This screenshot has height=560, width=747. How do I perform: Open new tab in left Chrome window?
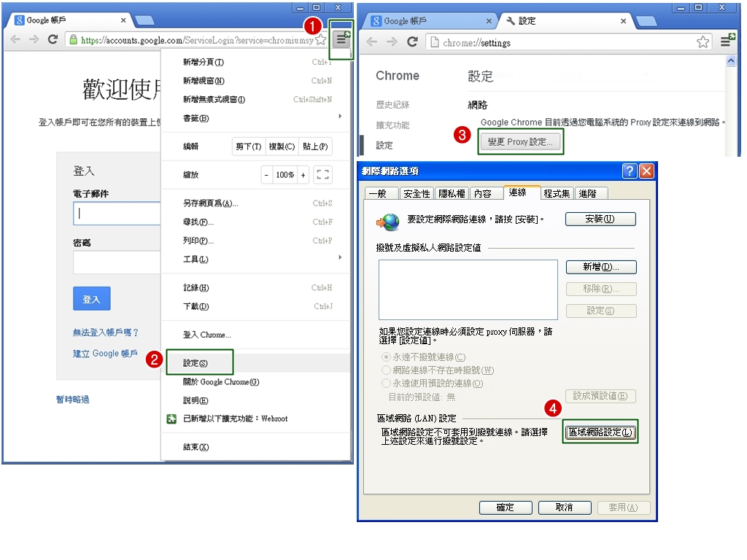[x=144, y=20]
